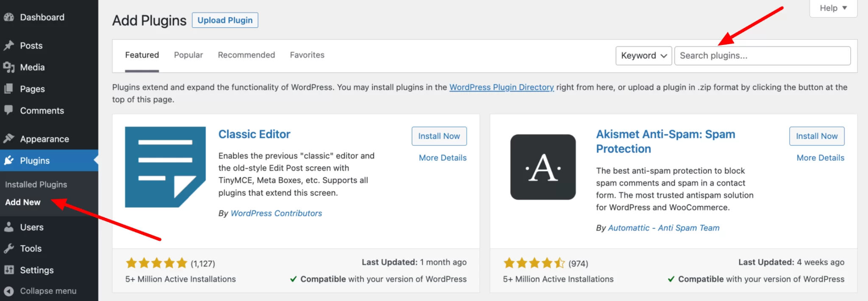Open the Users menu label
Viewport: 868px width, 301px height.
click(x=32, y=227)
